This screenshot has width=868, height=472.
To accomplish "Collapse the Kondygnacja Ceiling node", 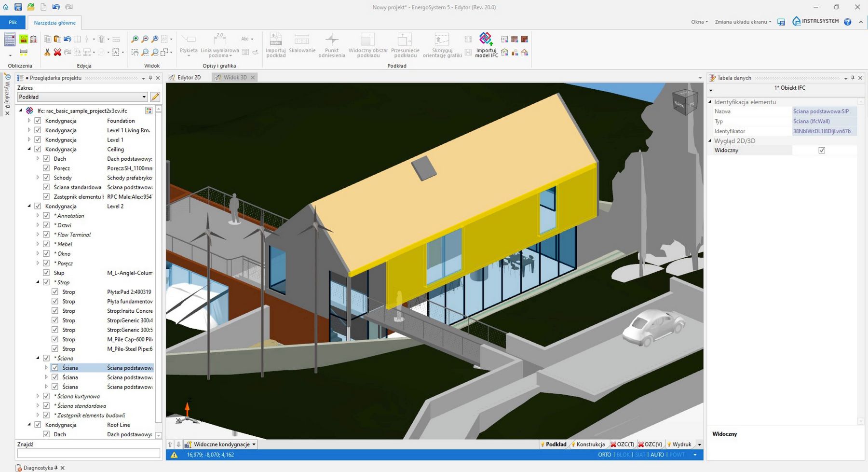I will 29,149.
